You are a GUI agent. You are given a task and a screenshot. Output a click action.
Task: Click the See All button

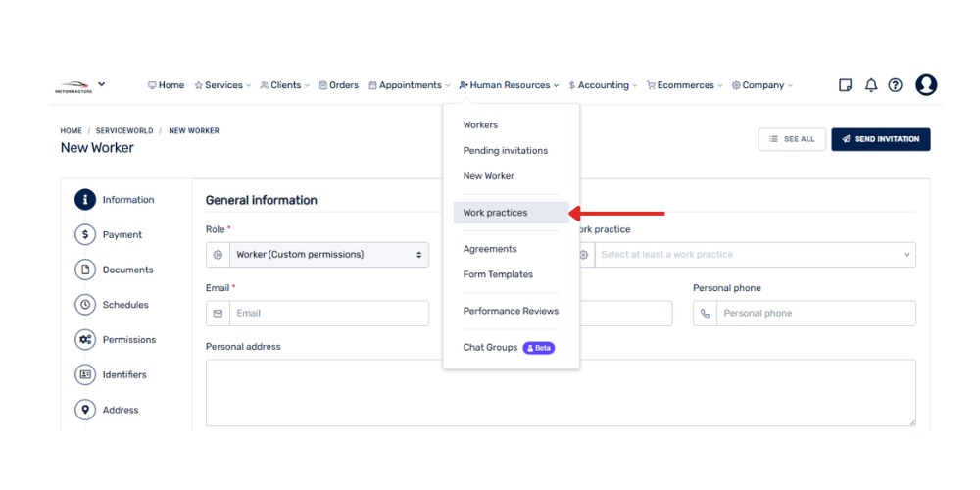(792, 139)
